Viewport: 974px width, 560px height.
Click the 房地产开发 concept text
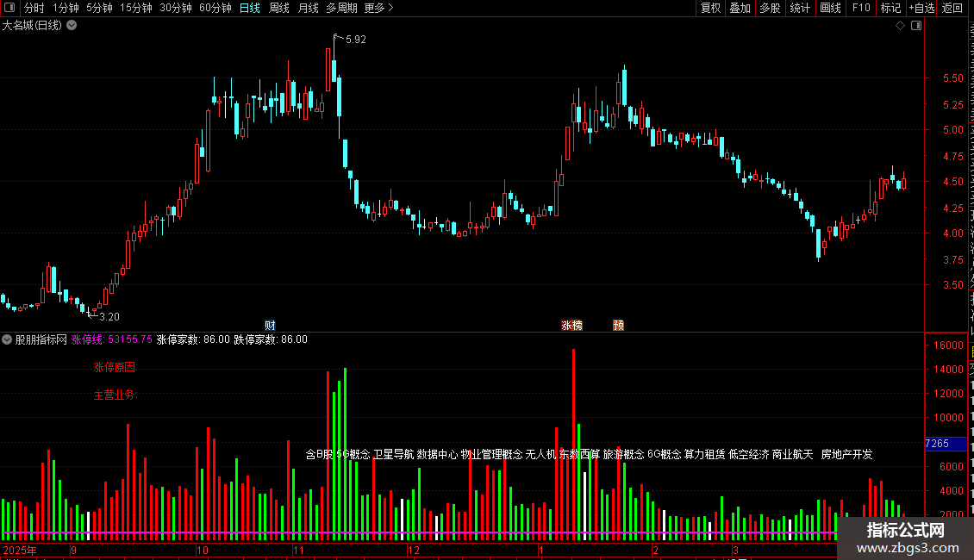846,454
